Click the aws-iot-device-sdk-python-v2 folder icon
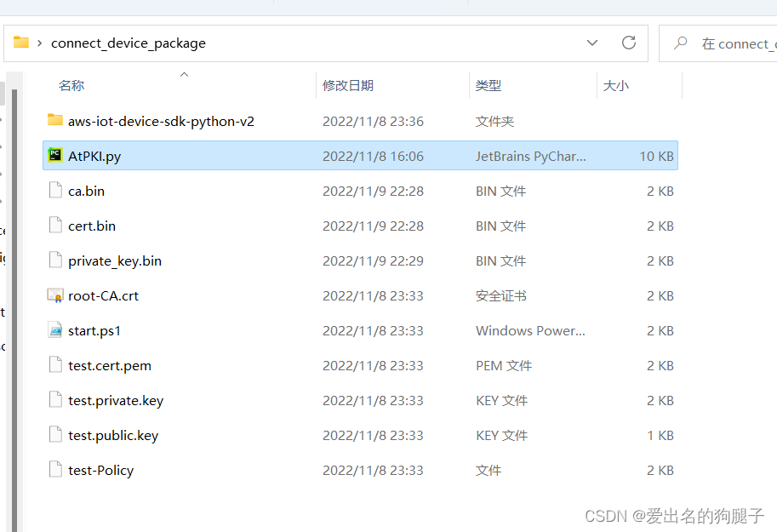 [x=55, y=120]
